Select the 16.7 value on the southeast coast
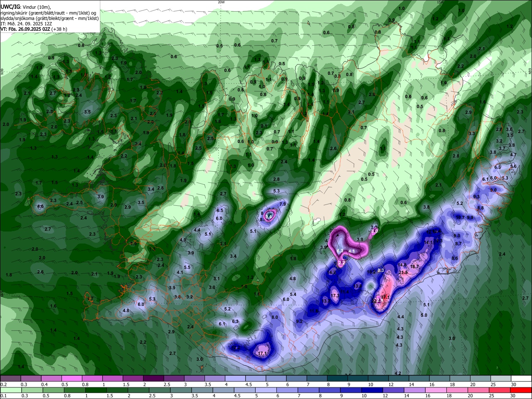 (x=414, y=266)
